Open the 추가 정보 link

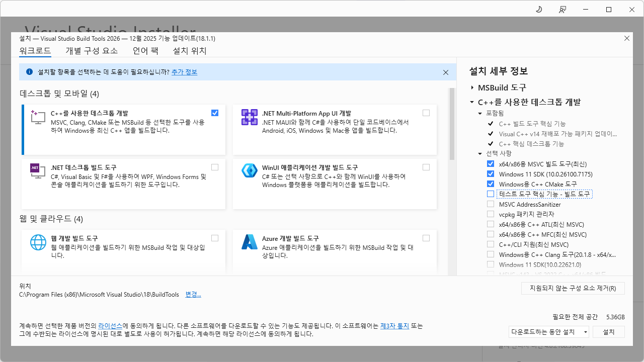[x=184, y=72]
